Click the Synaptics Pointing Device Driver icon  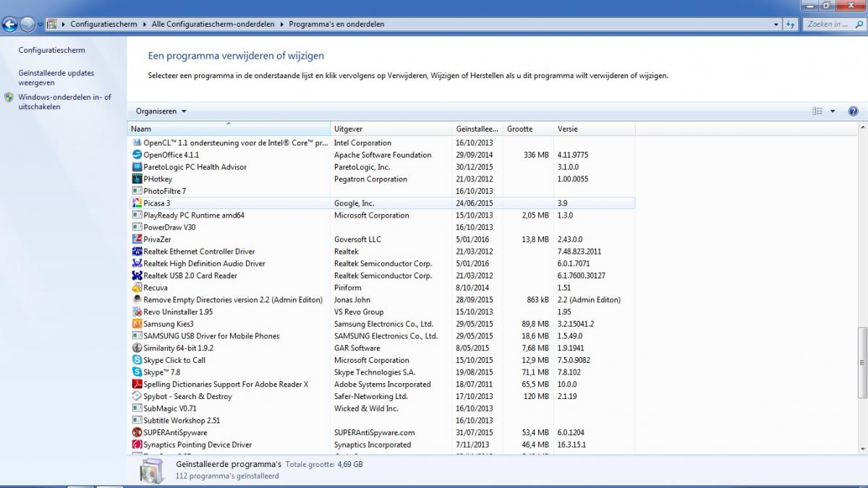click(x=137, y=445)
